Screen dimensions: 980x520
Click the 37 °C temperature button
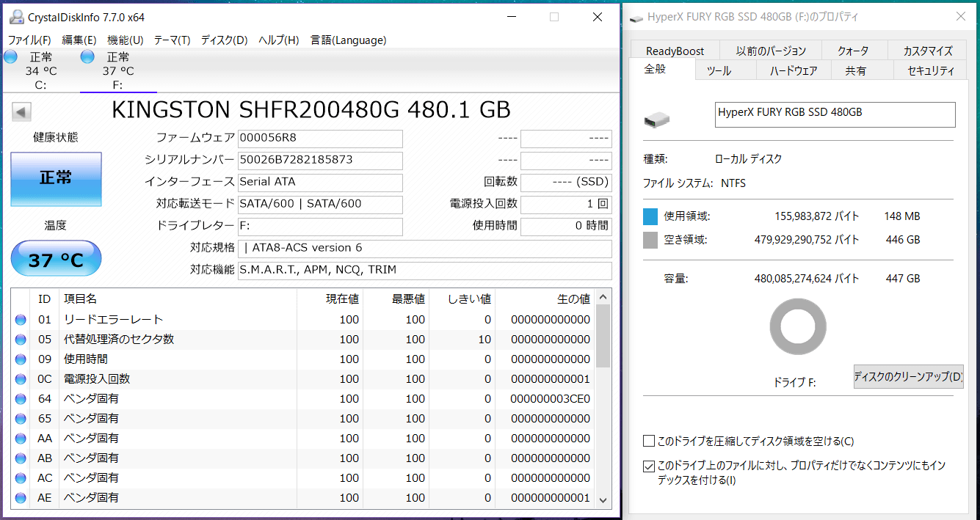click(x=56, y=258)
